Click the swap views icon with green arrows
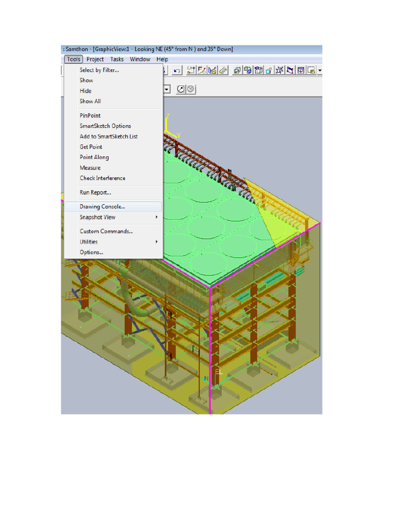This screenshot has width=399, height=532. click(248, 70)
